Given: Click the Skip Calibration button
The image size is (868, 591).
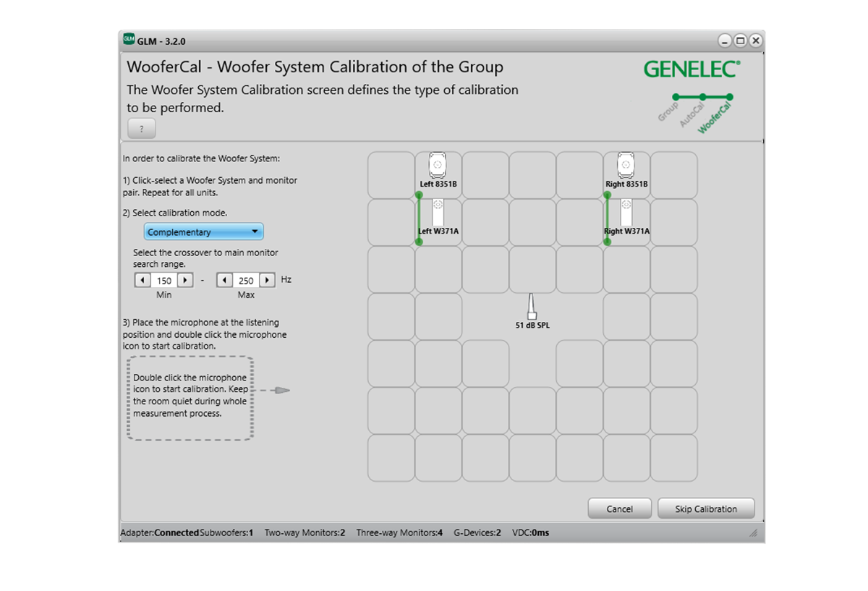Looking at the screenshot, I should (706, 509).
